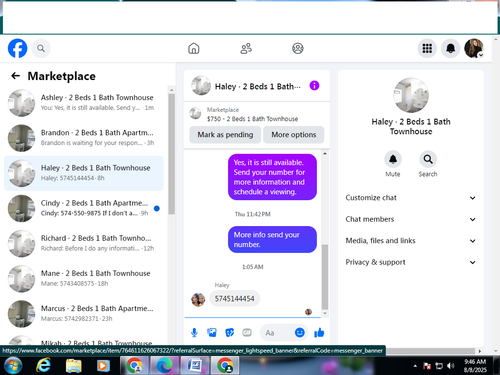Expand Media, files and links section
500x375 pixels.
tap(410, 241)
